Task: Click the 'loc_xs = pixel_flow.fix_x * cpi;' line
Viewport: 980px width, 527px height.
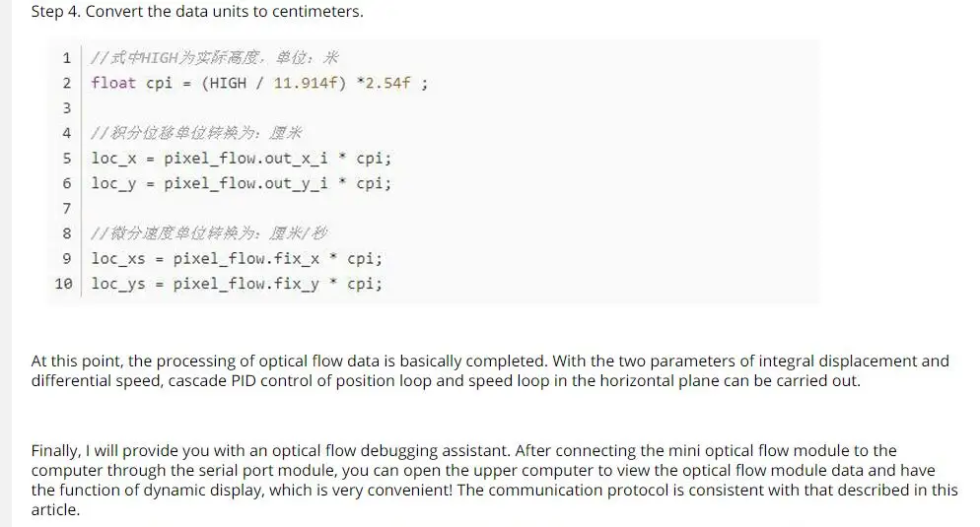Action: (x=237, y=258)
